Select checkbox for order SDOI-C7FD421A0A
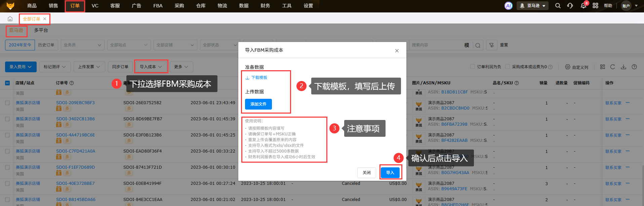 click(x=7, y=151)
